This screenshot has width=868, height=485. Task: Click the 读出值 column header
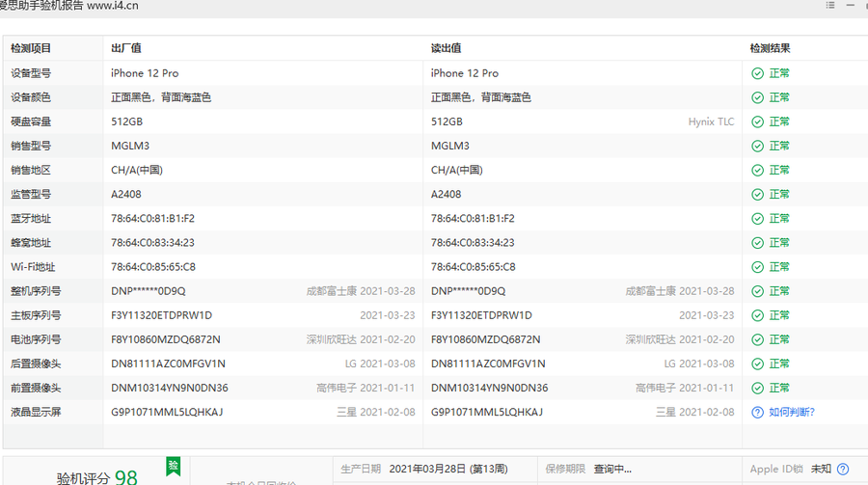point(447,48)
